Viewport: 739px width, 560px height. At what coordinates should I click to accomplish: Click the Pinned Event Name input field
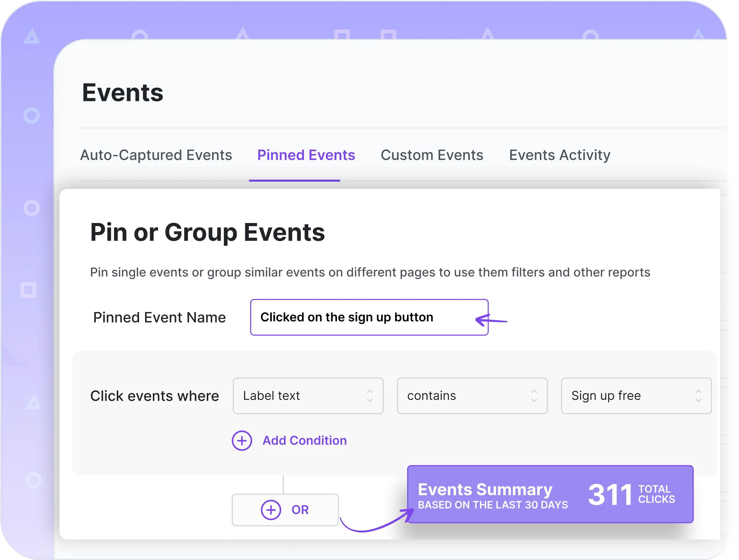[x=369, y=317]
